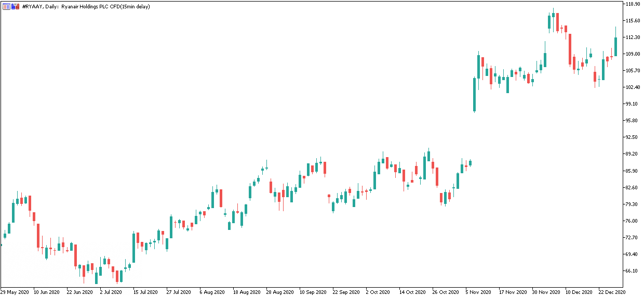This screenshot has width=644, height=296.
Task: Click the 76.00 price axis label
Action: click(x=632, y=221)
